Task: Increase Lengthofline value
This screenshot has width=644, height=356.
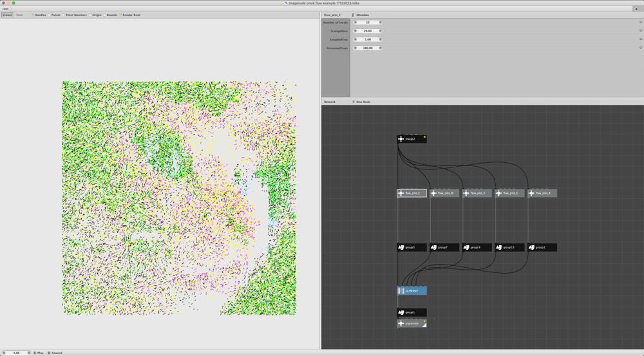Action: 381,39
